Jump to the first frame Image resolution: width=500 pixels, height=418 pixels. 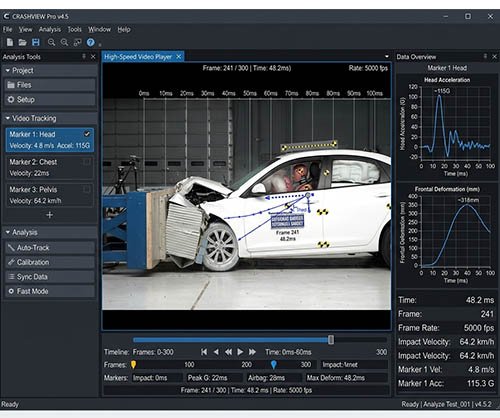204,352
